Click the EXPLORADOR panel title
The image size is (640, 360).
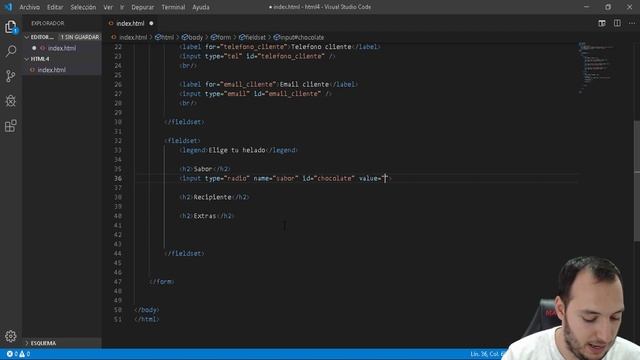48,23
